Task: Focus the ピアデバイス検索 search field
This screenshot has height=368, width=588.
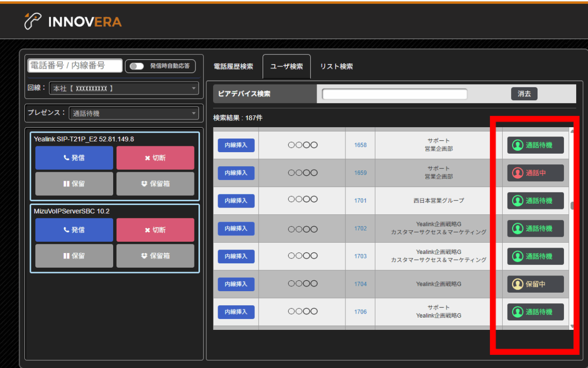Action: point(395,94)
